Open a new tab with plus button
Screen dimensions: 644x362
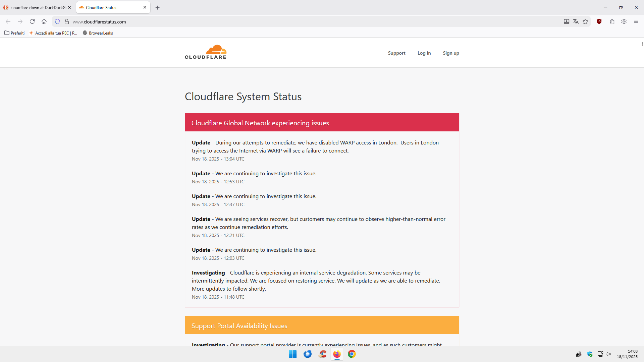pyautogui.click(x=158, y=7)
